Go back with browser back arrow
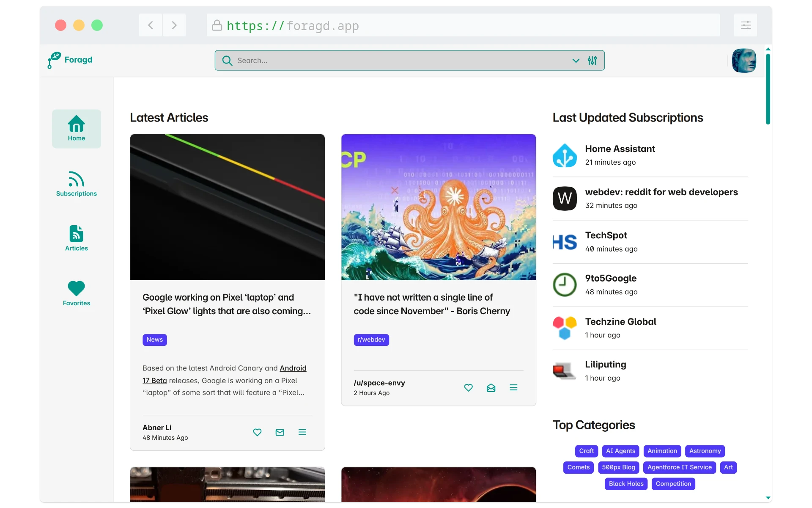This screenshot has height=508, width=812. pyautogui.click(x=151, y=25)
